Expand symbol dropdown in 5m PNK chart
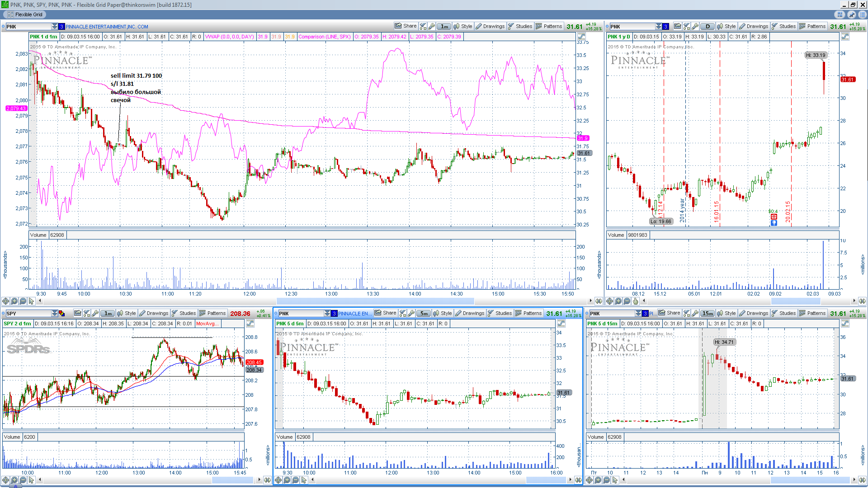 [327, 313]
